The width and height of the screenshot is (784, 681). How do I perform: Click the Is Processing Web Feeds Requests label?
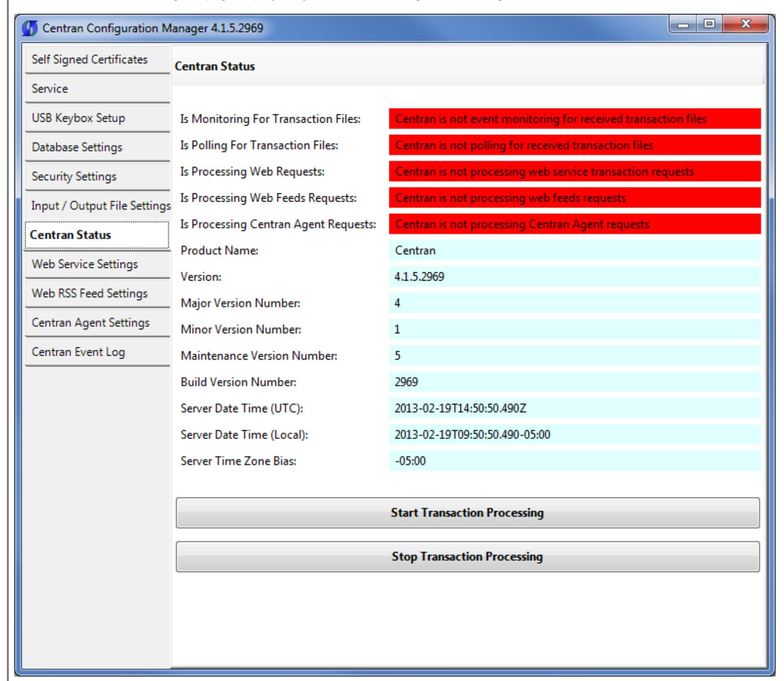(x=269, y=198)
